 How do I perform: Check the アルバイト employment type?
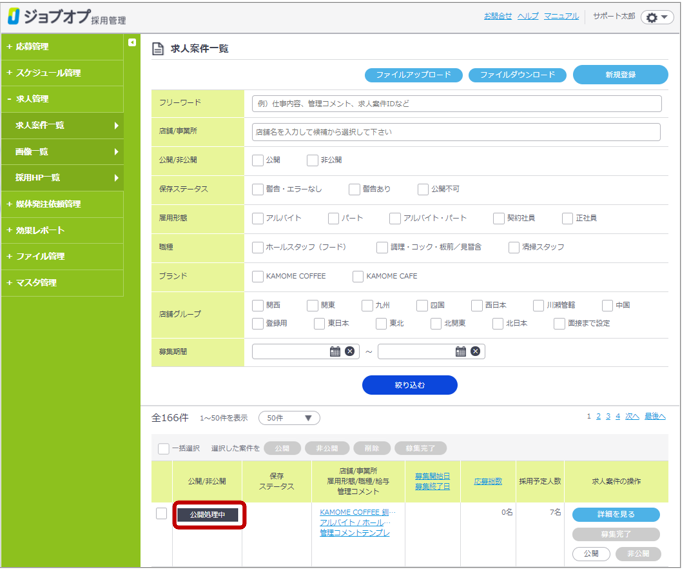pyautogui.click(x=258, y=218)
